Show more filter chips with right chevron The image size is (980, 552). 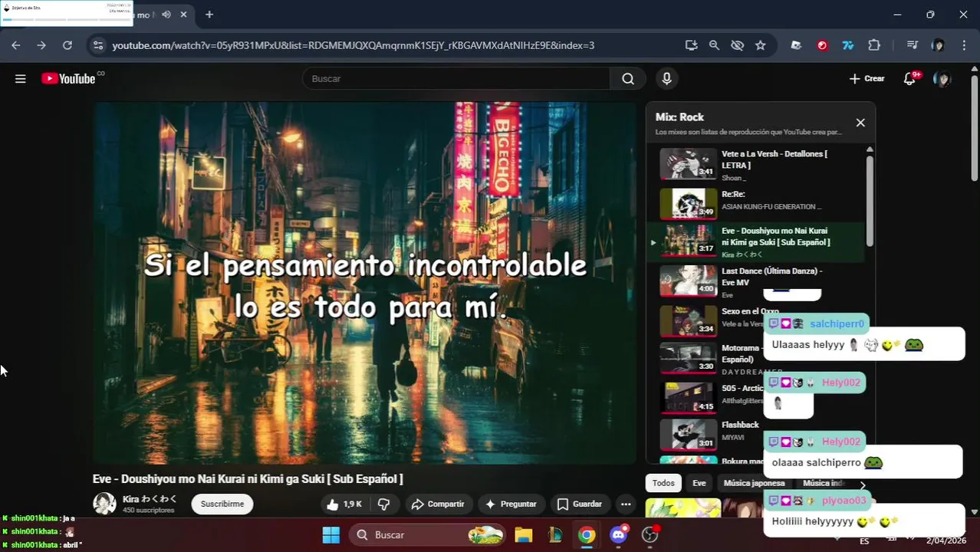pos(863,485)
